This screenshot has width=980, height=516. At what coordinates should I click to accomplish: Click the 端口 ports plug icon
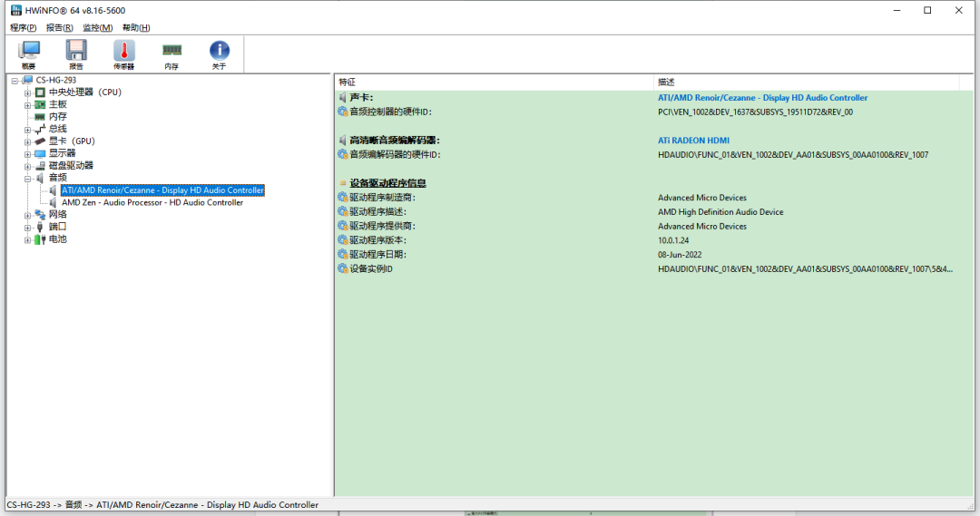40,227
